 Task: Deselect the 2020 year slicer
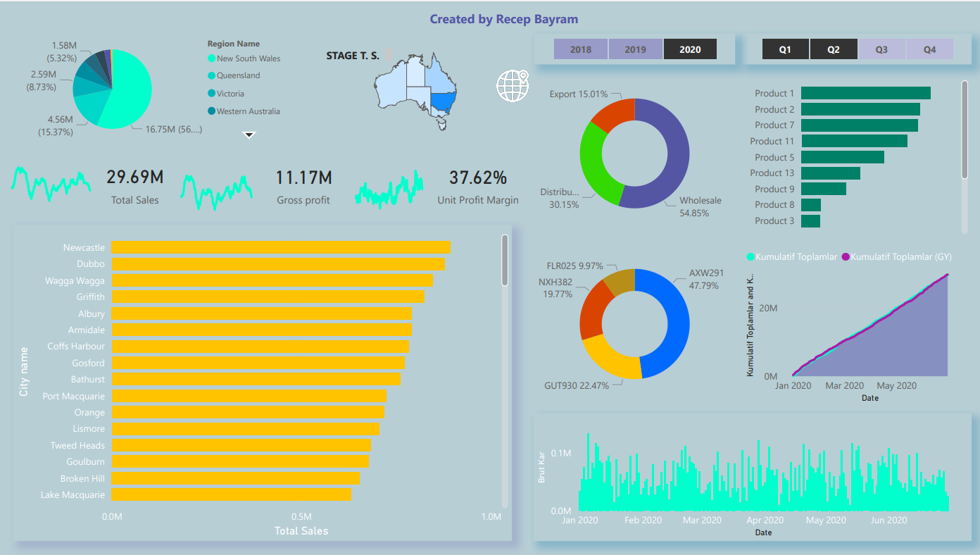(x=690, y=50)
